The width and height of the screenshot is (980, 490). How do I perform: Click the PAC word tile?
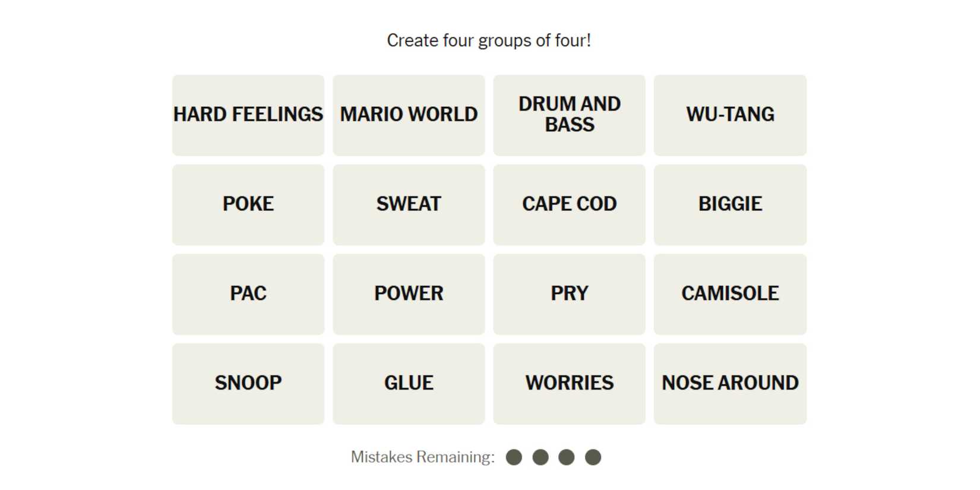pos(248,294)
